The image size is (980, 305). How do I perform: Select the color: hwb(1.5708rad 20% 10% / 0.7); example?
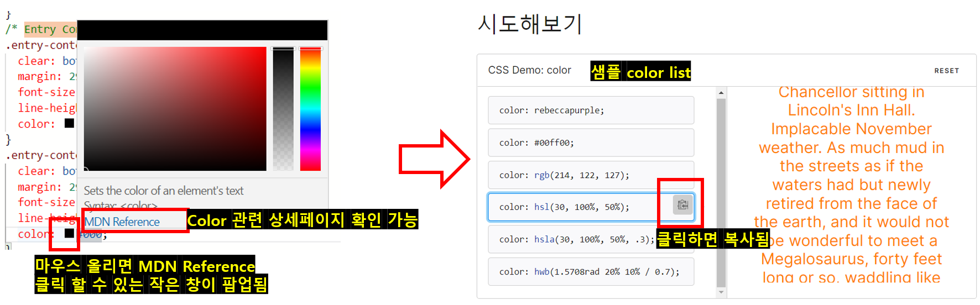click(x=591, y=272)
